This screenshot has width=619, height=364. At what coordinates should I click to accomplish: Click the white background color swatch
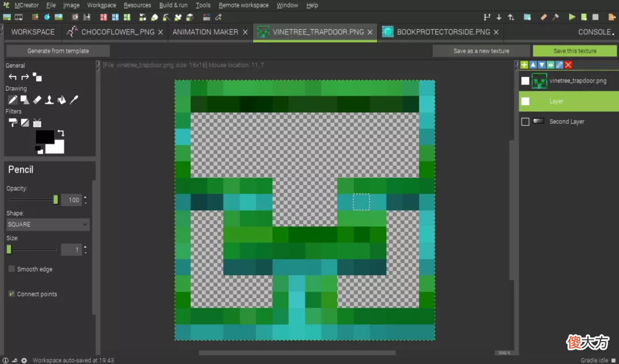[x=56, y=148]
